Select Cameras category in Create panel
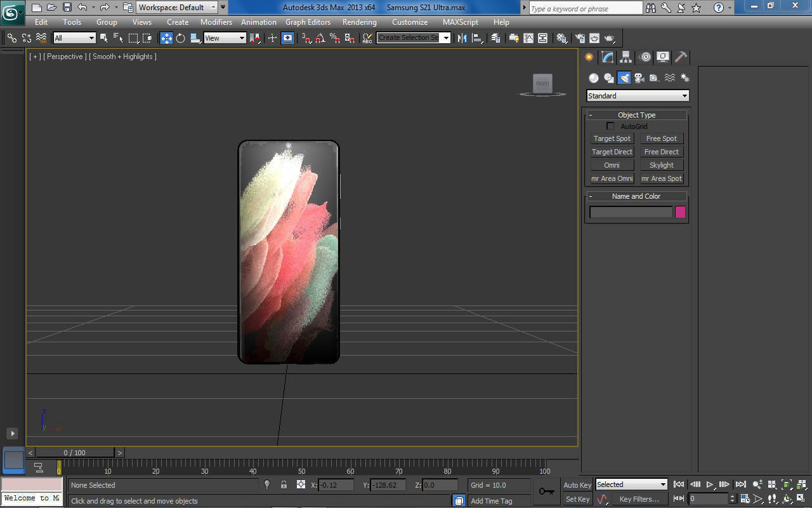 pyautogui.click(x=639, y=77)
